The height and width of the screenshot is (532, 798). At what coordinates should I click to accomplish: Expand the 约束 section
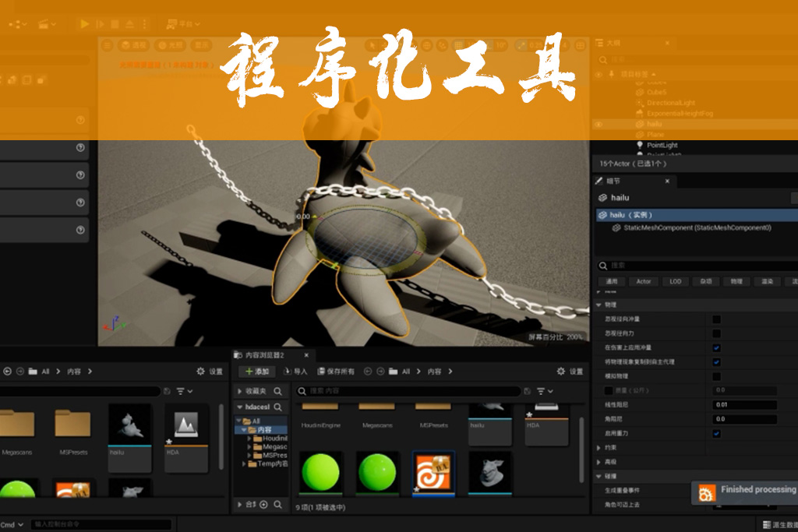pos(598,448)
